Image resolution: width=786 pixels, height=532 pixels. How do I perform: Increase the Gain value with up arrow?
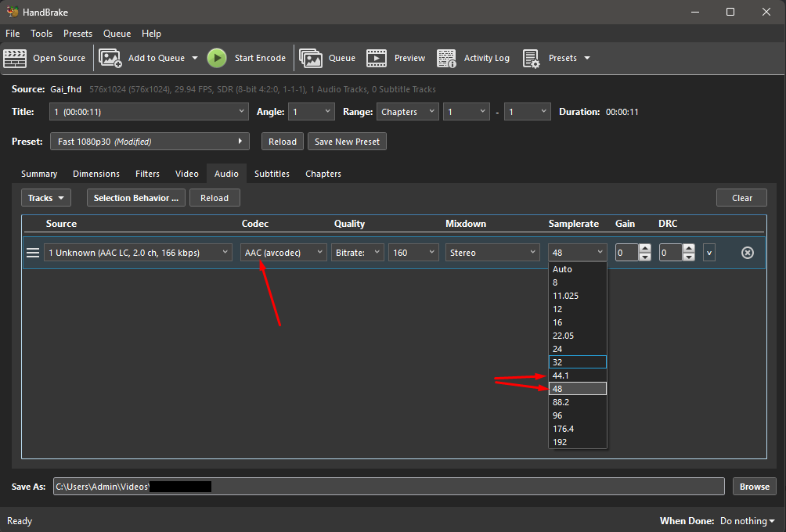click(x=645, y=249)
